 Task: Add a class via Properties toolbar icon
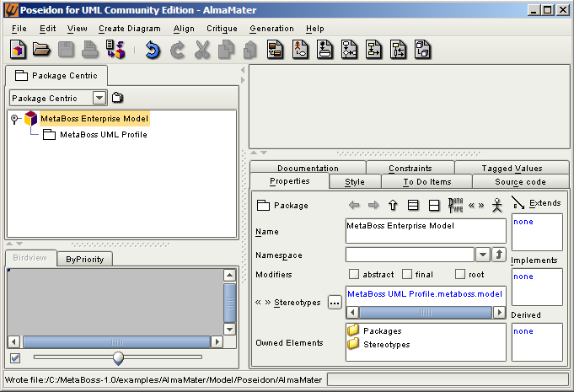(413, 205)
